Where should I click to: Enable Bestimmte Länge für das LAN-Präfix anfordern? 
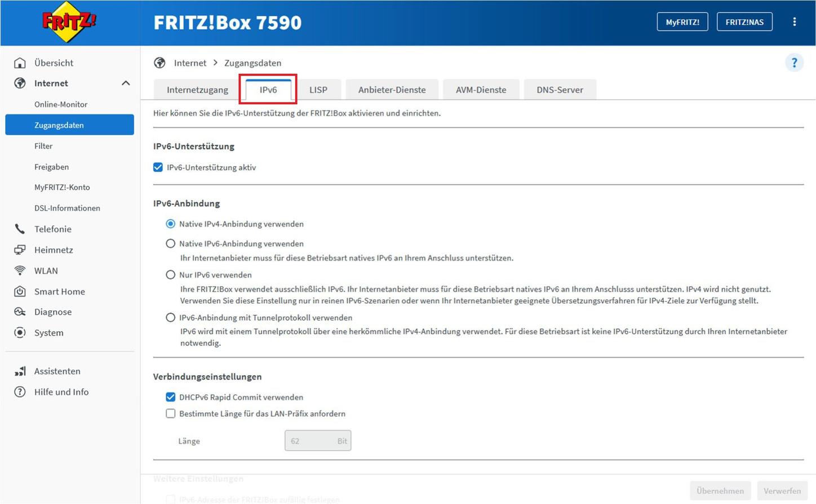[171, 413]
